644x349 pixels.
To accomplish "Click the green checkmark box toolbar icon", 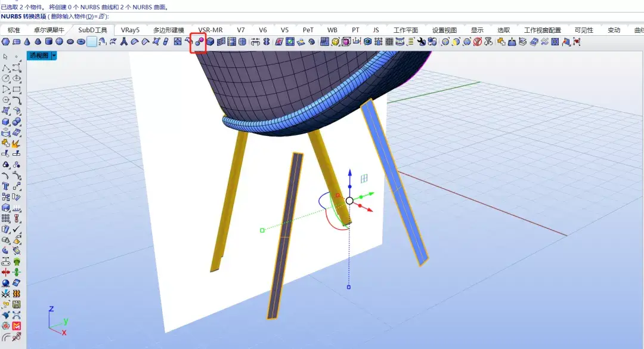I will pos(290,42).
